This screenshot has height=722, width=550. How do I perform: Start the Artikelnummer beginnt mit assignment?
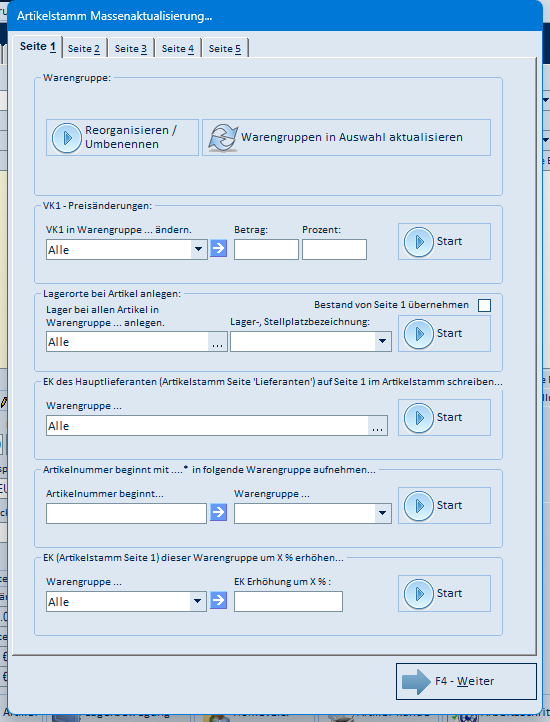point(445,506)
